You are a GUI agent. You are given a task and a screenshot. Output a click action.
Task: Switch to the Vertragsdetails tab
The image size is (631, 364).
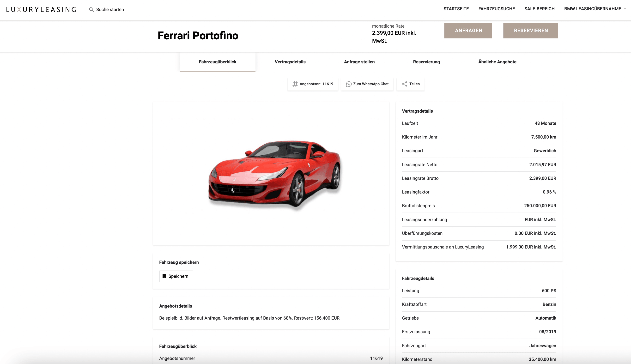(x=290, y=62)
